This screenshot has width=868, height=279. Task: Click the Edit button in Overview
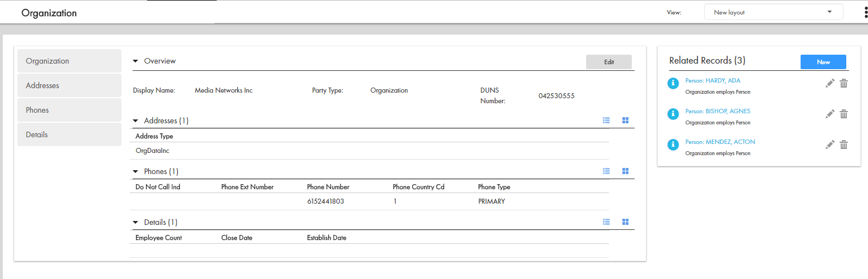(608, 62)
